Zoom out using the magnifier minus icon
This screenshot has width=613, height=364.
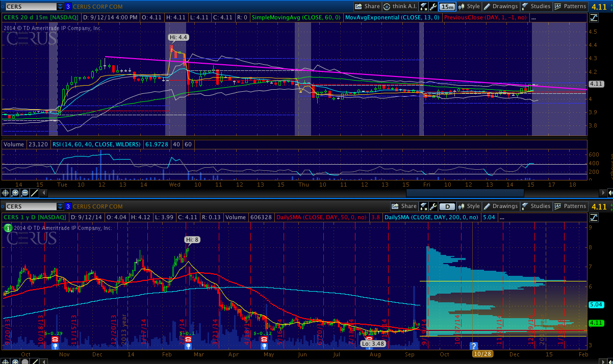(25, 193)
